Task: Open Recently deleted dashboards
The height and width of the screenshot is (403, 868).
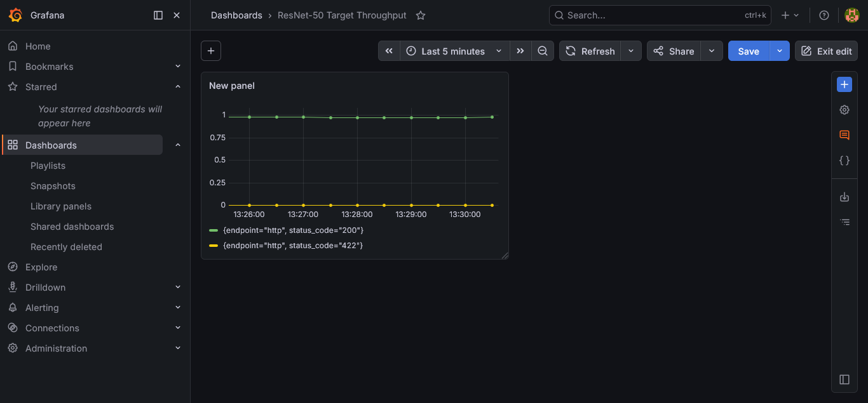Action: pos(66,247)
